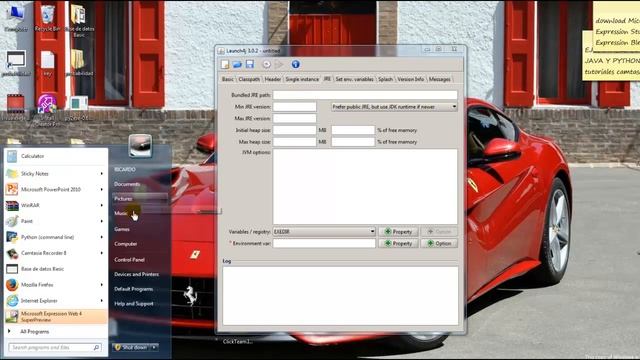Open Default Programs from Start menu

[133, 289]
